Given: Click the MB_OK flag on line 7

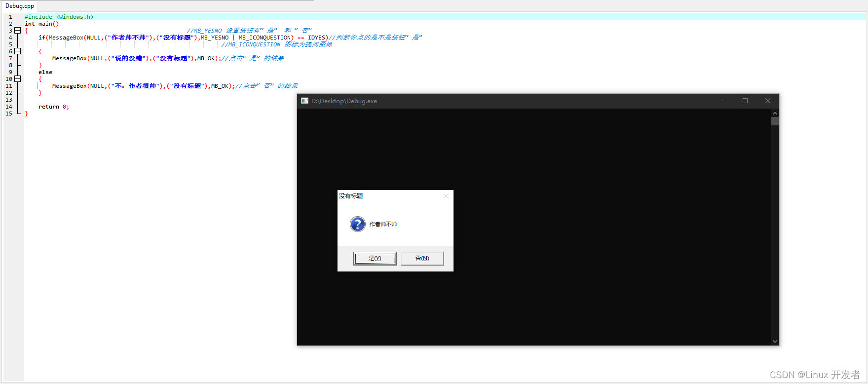Looking at the screenshot, I should point(206,58).
